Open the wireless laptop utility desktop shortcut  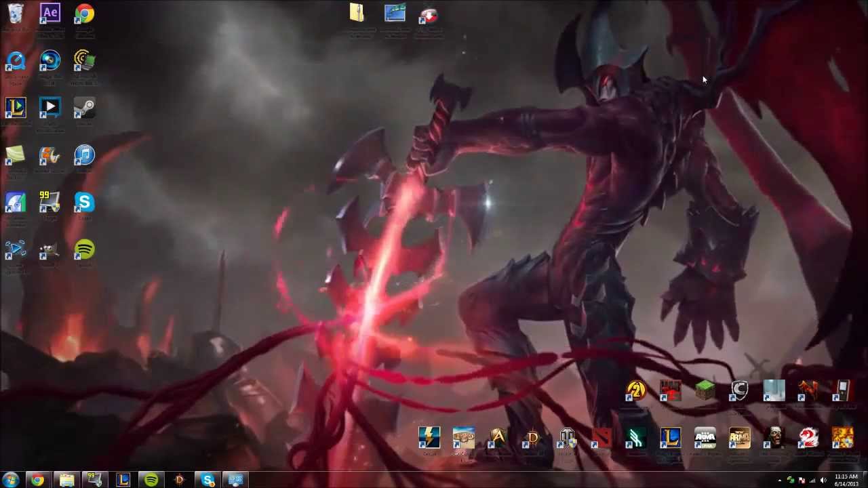tap(84, 61)
